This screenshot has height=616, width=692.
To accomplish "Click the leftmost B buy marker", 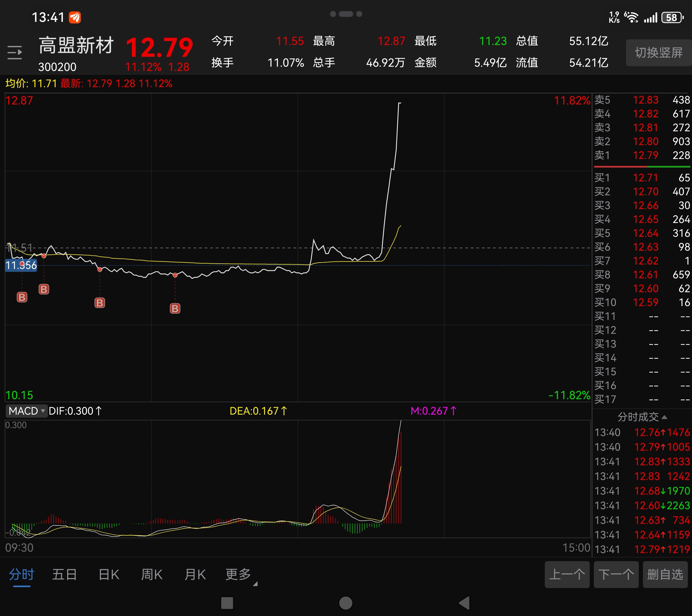I will click(22, 297).
